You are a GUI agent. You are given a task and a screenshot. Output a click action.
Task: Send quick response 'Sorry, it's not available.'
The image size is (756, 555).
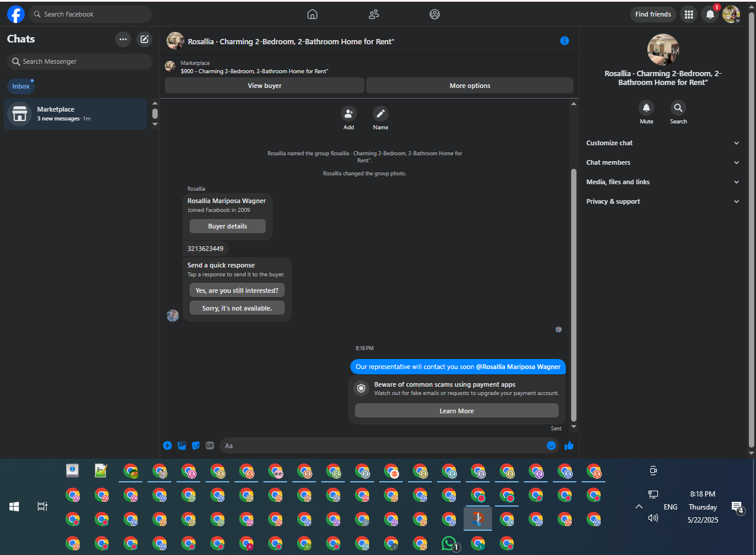[x=237, y=308]
